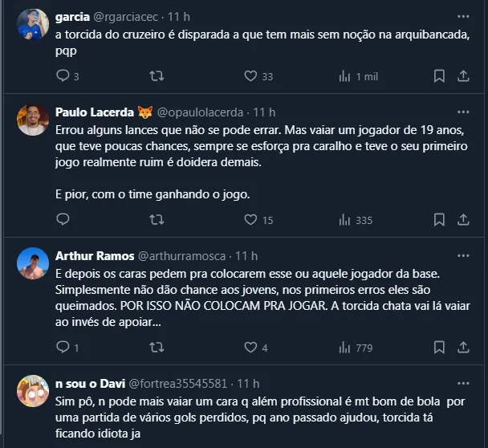Open more menu on Paulo Lacerda's tweet
The height and width of the screenshot is (448, 488).
pyautogui.click(x=463, y=112)
